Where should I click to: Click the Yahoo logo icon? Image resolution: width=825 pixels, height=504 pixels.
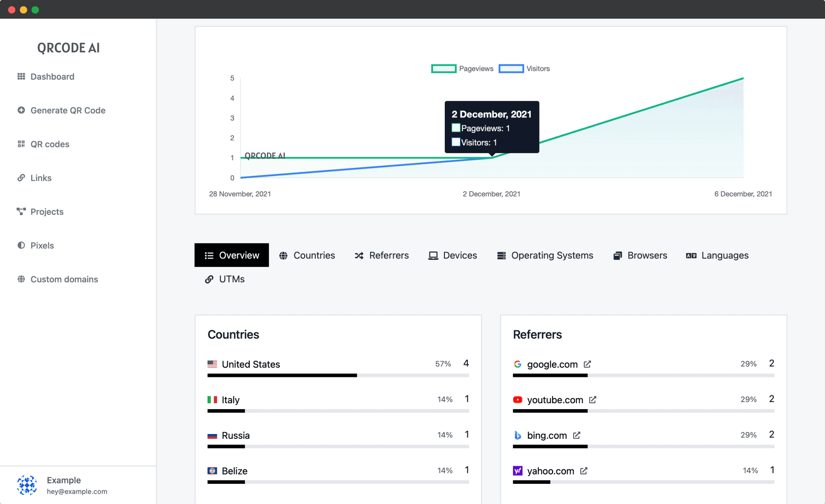point(518,471)
